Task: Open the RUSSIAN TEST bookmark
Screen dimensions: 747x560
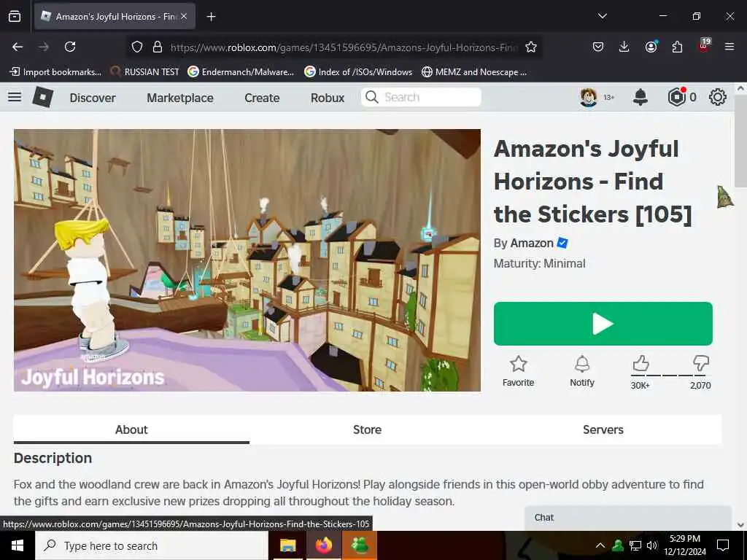Action: pos(145,72)
